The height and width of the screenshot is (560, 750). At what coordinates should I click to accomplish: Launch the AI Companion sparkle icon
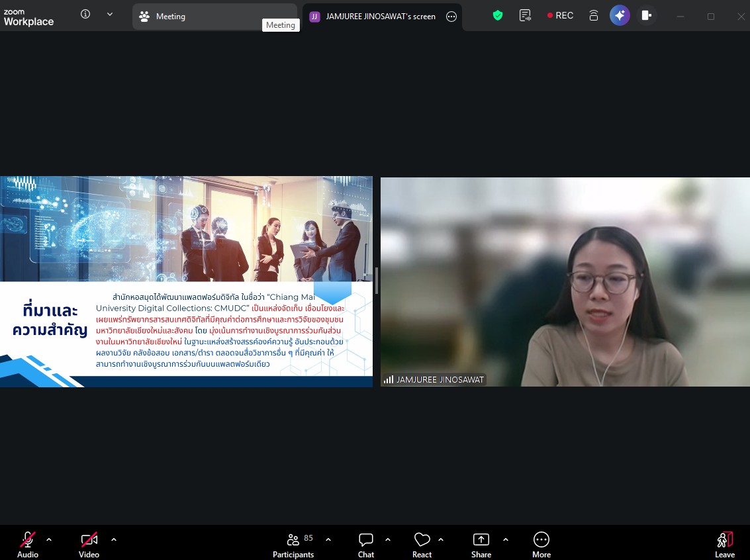620,15
